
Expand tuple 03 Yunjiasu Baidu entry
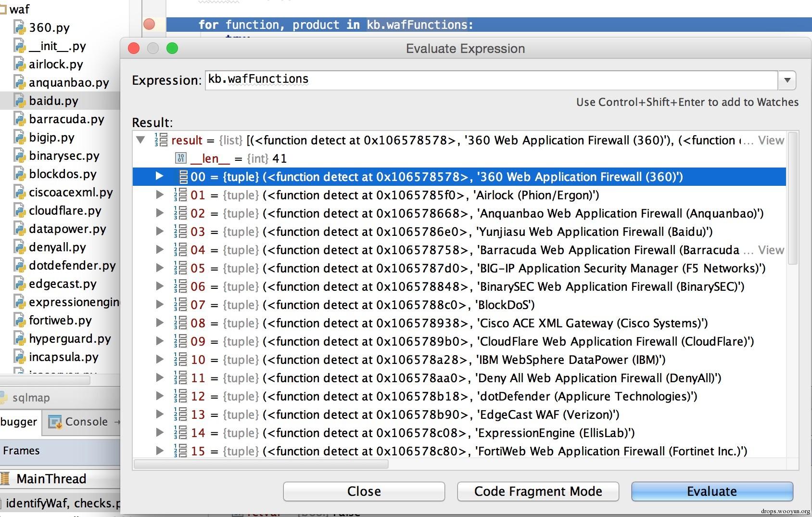[x=160, y=232]
